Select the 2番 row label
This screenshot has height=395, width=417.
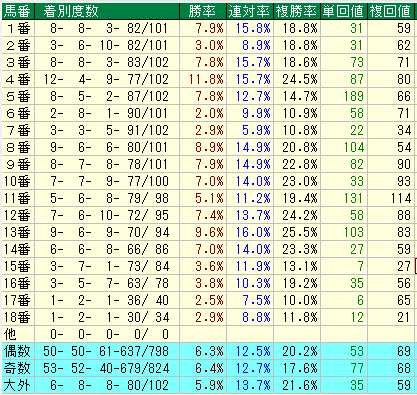pyautogui.click(x=18, y=45)
